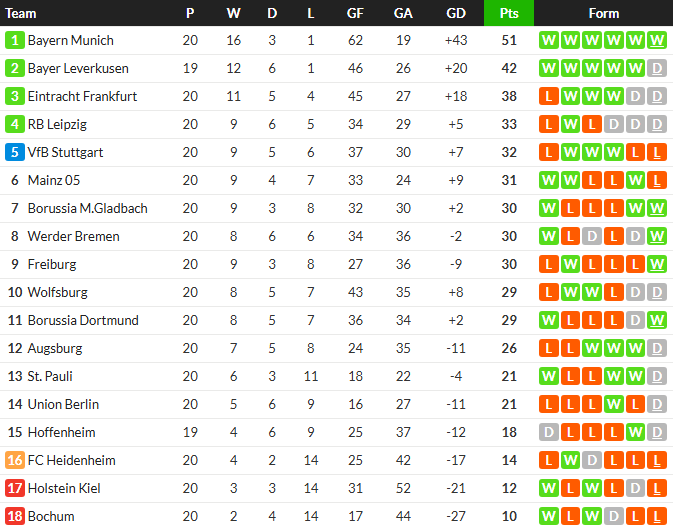This screenshot has height=531, width=673.
Task: Click the Form column header
Action: click(x=603, y=13)
